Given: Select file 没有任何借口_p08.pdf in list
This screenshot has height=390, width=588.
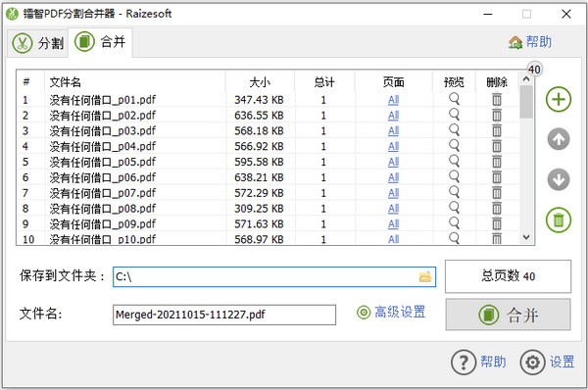Looking at the screenshot, I should [x=102, y=209].
